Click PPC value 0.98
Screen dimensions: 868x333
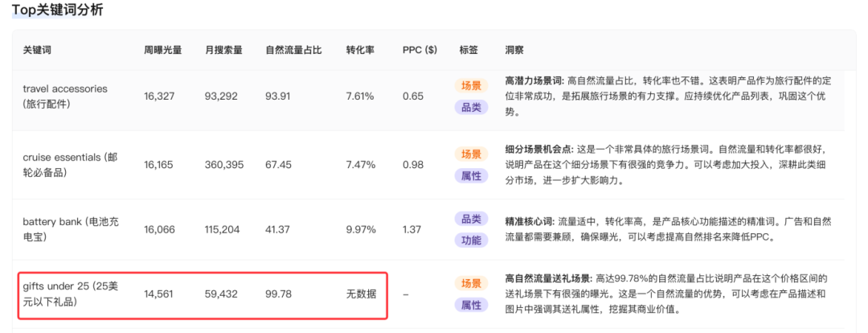[x=414, y=165]
